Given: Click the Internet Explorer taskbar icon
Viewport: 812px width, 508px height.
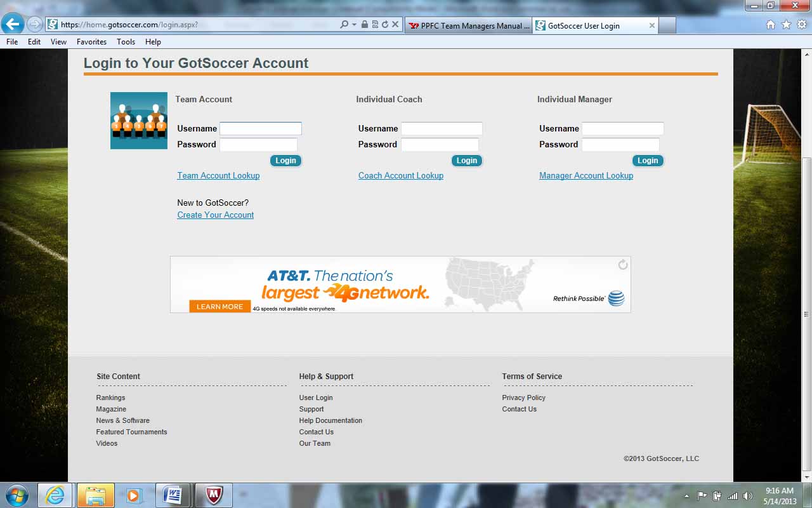Looking at the screenshot, I should point(55,495).
